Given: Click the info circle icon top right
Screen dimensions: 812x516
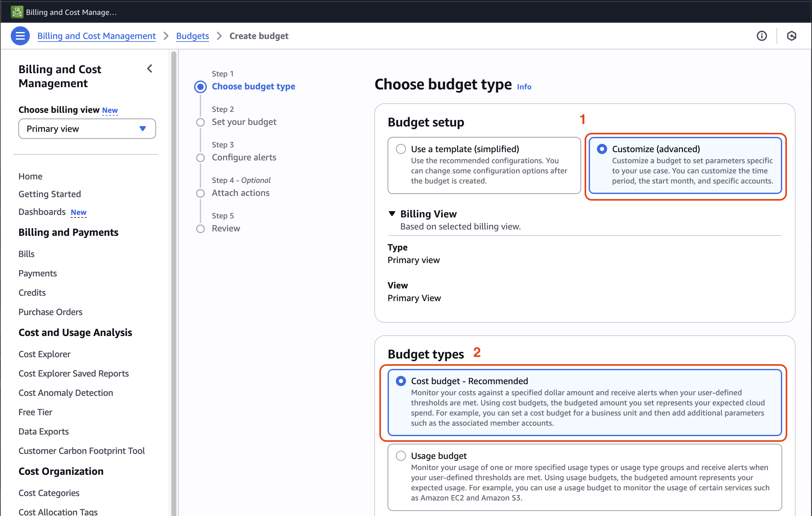Looking at the screenshot, I should pyautogui.click(x=762, y=36).
